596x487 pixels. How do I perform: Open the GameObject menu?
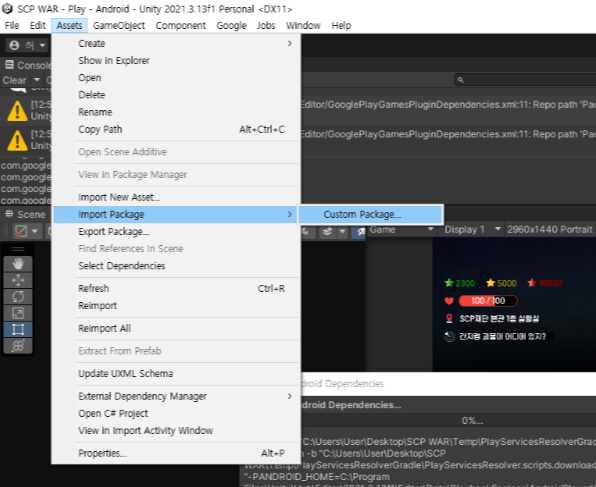click(x=119, y=25)
